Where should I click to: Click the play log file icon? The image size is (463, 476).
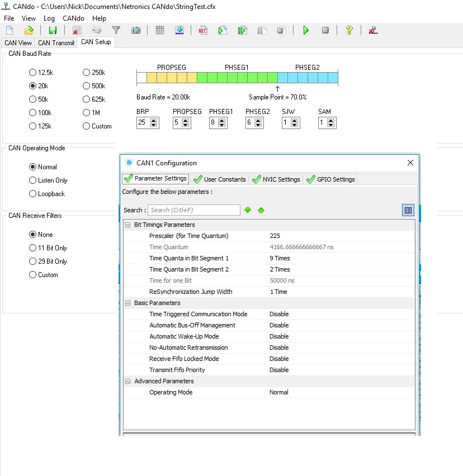point(223,30)
